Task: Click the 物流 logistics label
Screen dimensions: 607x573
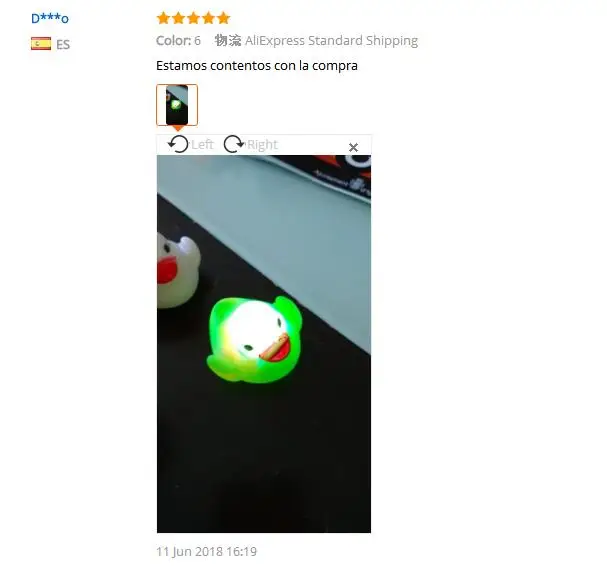Action: [228, 40]
